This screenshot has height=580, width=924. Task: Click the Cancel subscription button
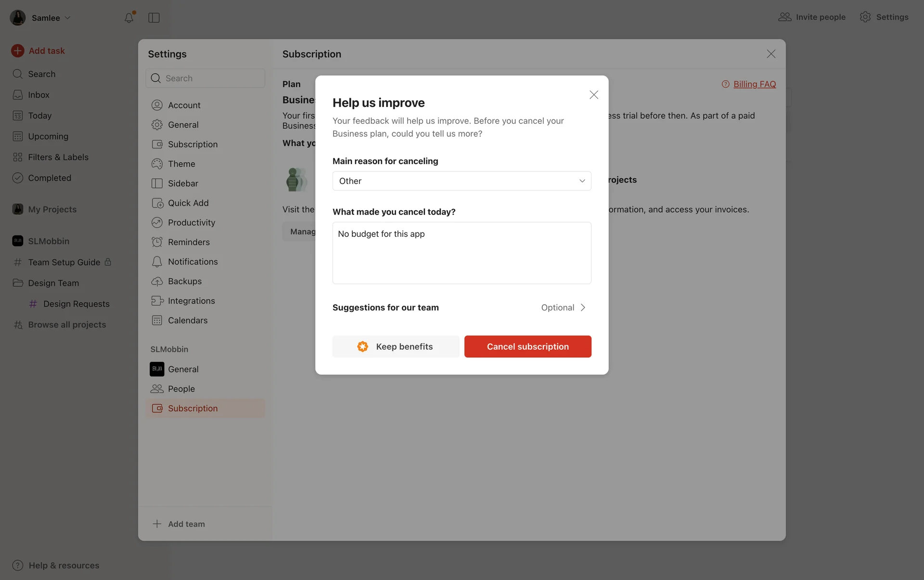pos(527,347)
